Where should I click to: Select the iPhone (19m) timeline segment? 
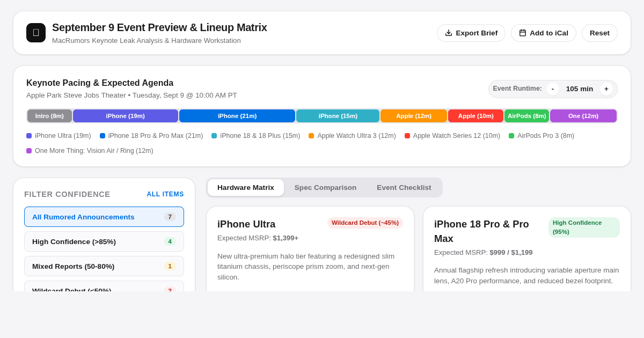[x=126, y=116]
